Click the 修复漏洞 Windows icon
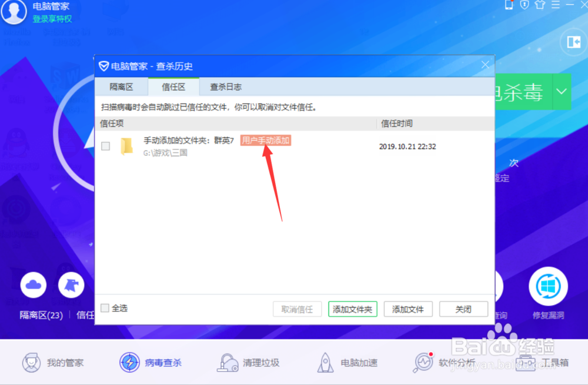Screen dimensions: 588x385 click(548, 286)
